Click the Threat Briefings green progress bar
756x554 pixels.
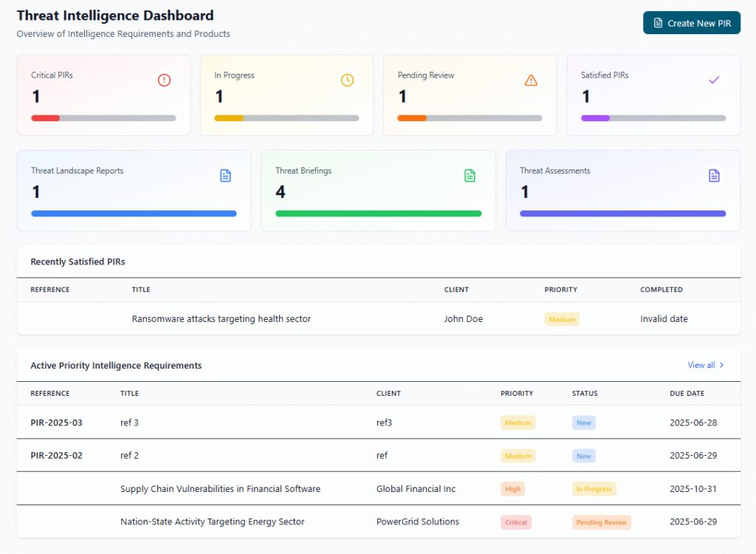click(x=379, y=213)
